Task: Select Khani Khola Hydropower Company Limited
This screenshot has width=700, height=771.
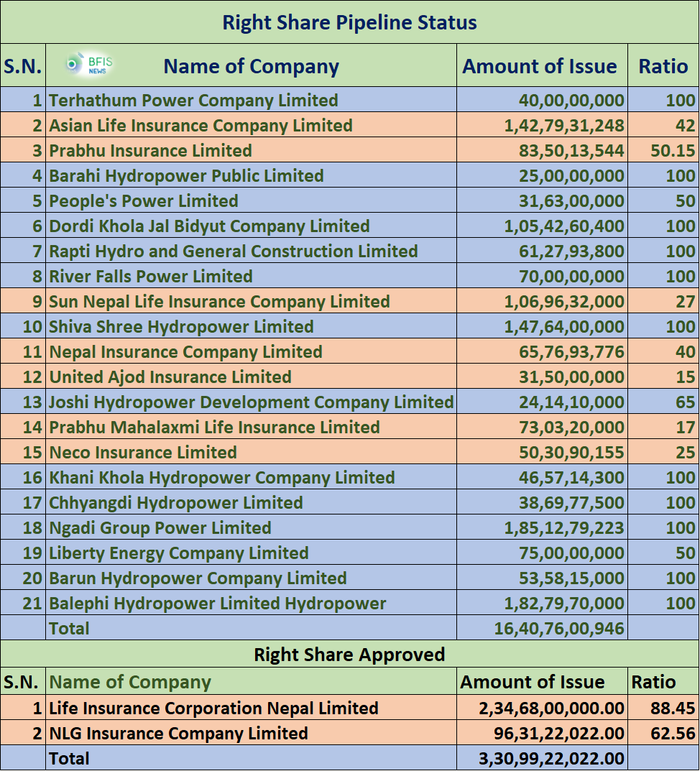Action: pyautogui.click(x=222, y=477)
